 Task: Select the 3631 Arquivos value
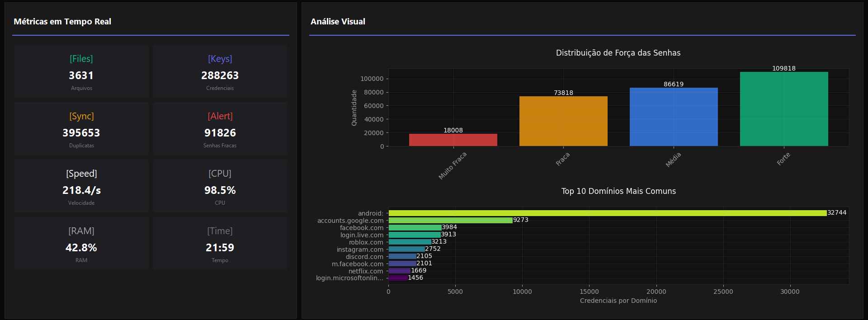pos(81,75)
